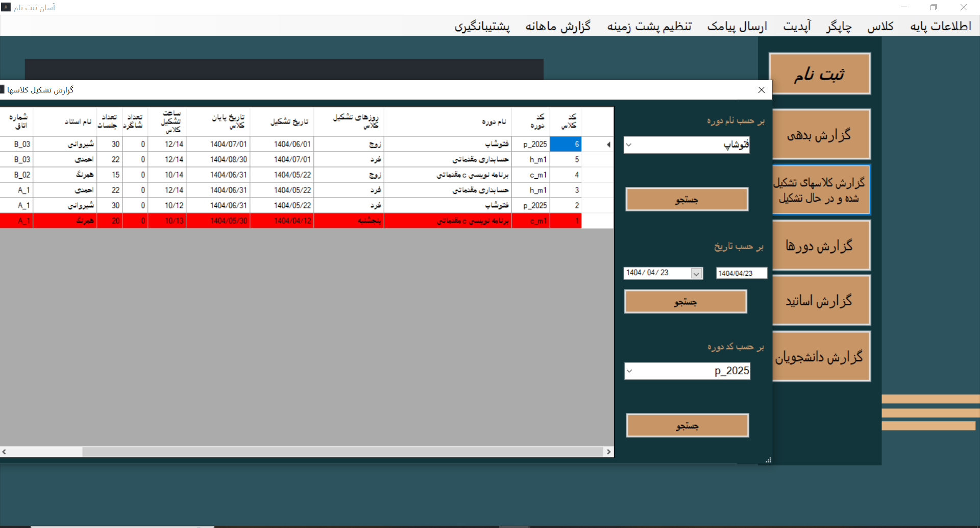Open the گزارش بدهی report
Screen dimensions: 980x528
pos(821,134)
